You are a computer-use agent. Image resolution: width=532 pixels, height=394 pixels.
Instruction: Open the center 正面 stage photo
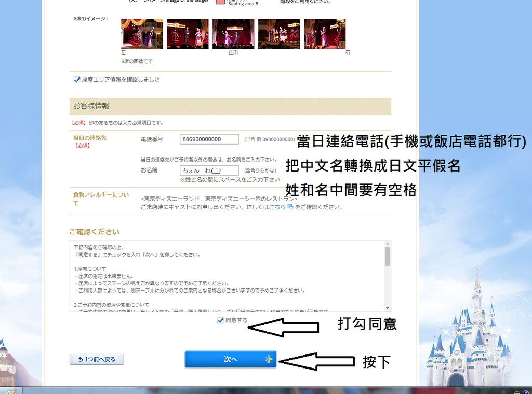(233, 34)
